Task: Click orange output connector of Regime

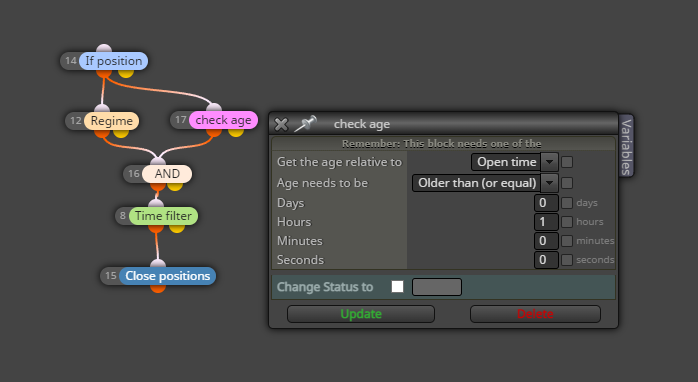Action: [102, 133]
